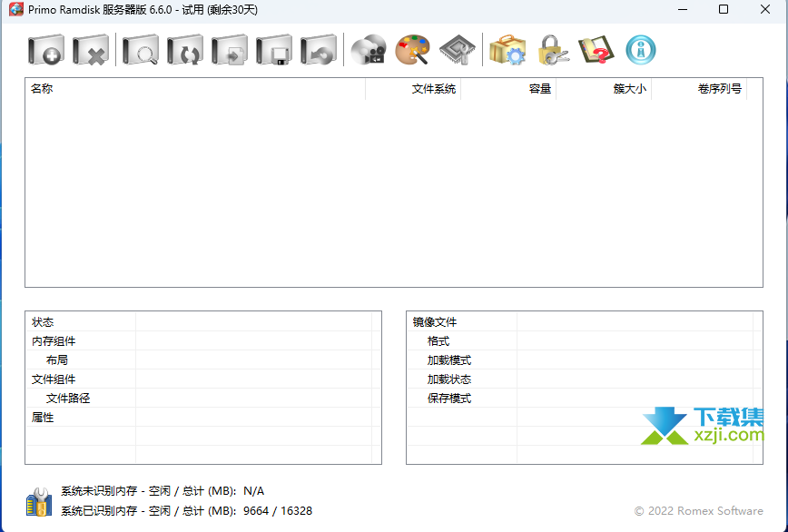This screenshot has height=532, width=788.
Task: Open disk properties via the magnifier disk icon
Action: tap(141, 50)
